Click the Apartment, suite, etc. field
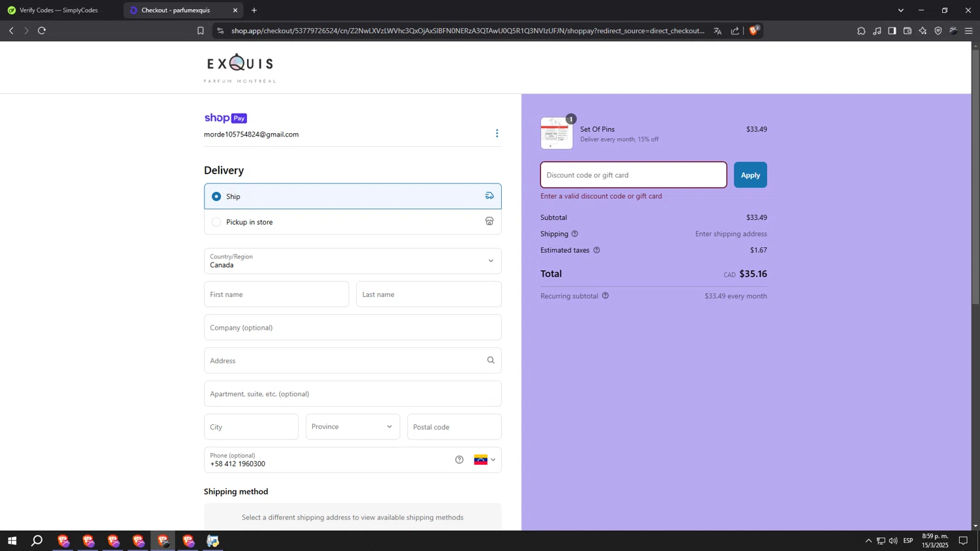The height and width of the screenshot is (551, 980). point(353,394)
